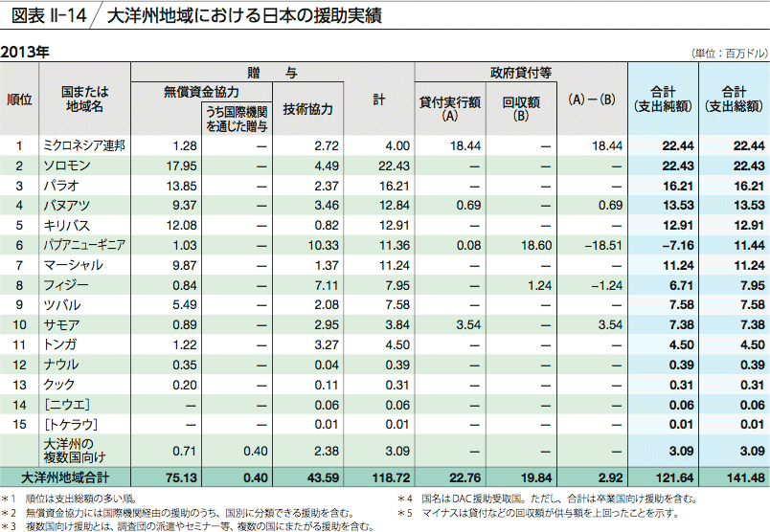Click the multi-country international organisation grant 0.40
This screenshot has height=532, width=770.
256,451
